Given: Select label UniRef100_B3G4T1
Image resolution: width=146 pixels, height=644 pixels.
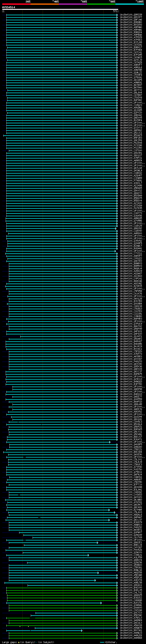Looking at the screenshot, I should (x=131, y=439).
